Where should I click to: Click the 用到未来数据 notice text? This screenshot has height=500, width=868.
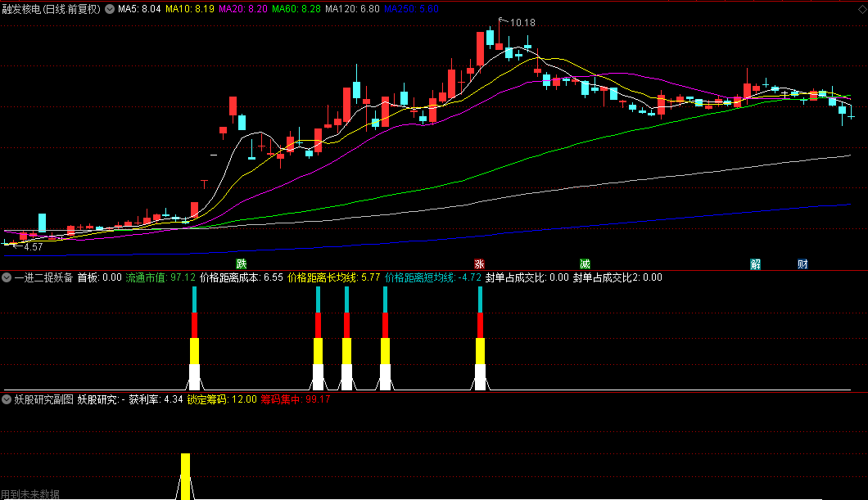click(30, 494)
